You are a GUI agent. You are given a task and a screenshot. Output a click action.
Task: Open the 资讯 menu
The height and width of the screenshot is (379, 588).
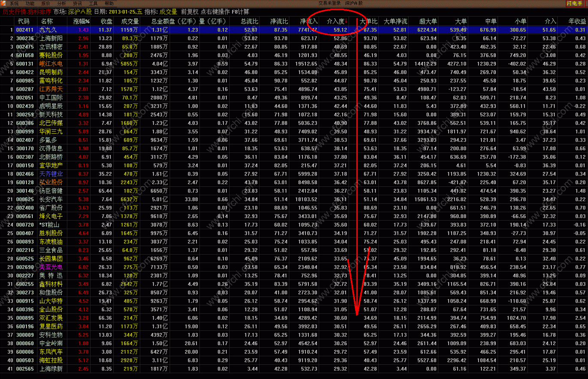click(77, 3)
